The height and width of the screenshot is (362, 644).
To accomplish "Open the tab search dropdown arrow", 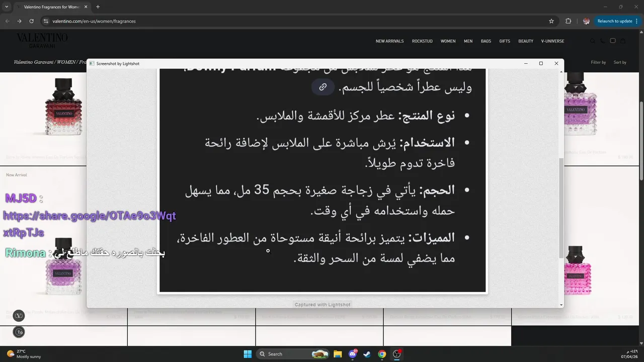I will coord(7,7).
